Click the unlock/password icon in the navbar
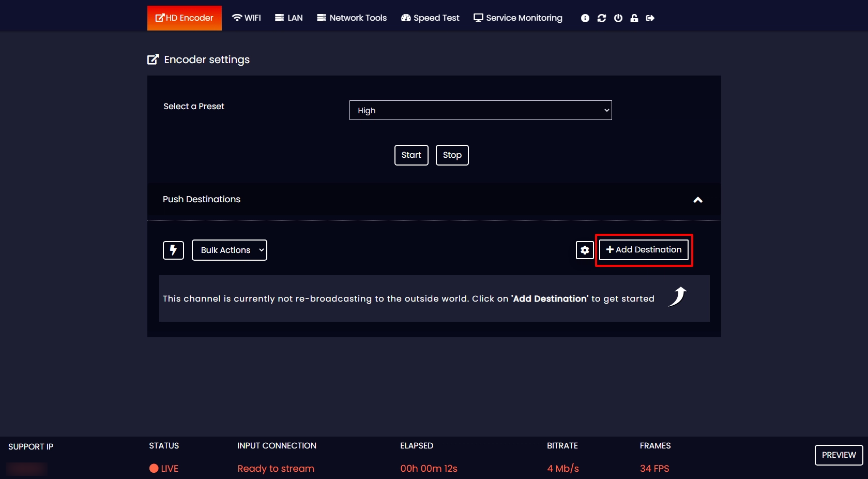This screenshot has width=868, height=479. 634,18
